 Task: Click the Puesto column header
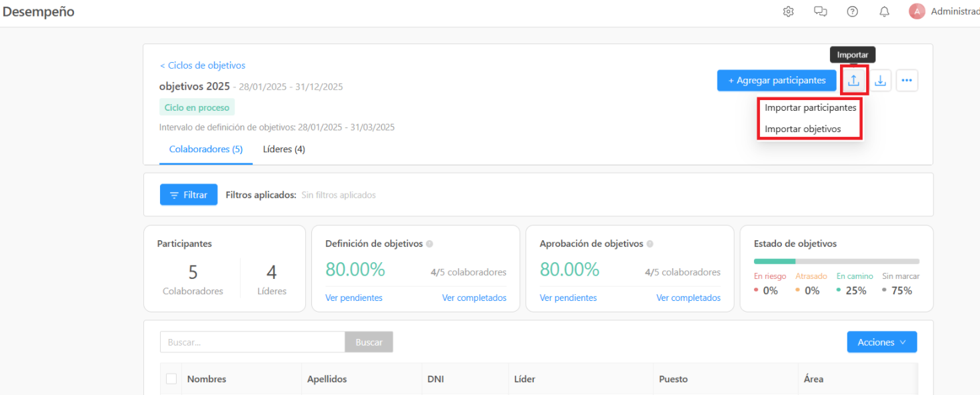673,379
